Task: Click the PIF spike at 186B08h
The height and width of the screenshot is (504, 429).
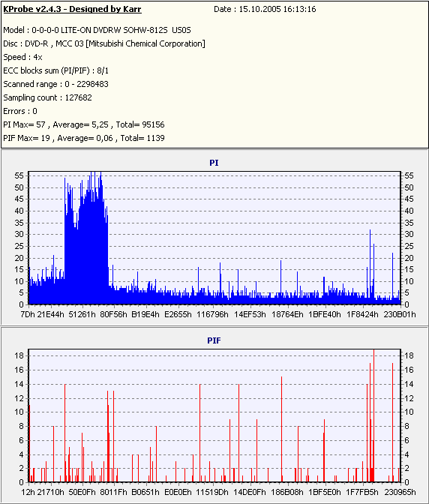Action: point(281,429)
